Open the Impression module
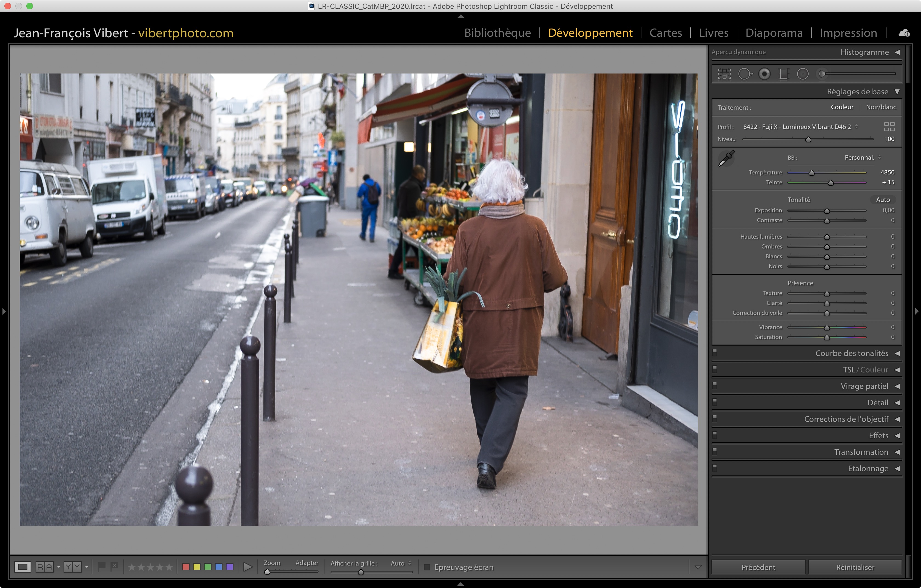 848,33
